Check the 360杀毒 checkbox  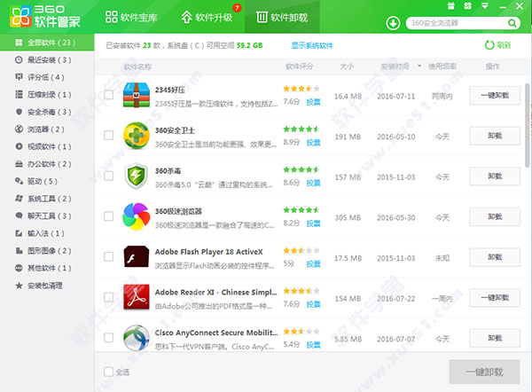pyautogui.click(x=108, y=176)
